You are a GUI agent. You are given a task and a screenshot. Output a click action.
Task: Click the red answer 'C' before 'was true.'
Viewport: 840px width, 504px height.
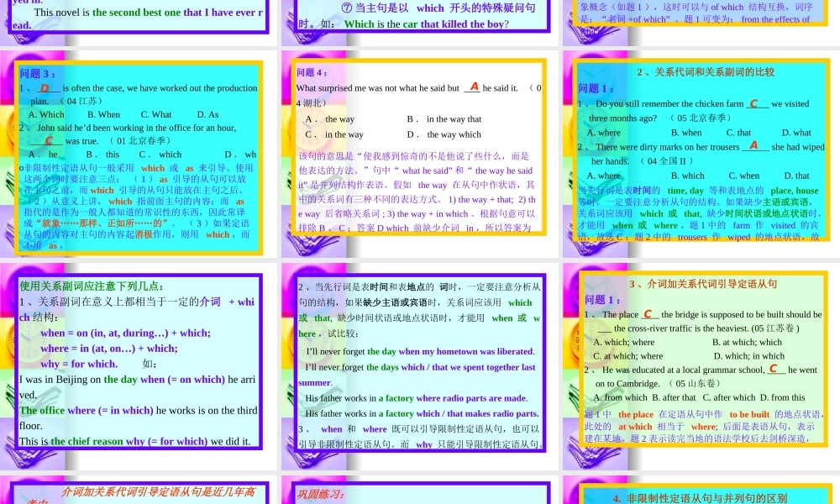tap(49, 140)
